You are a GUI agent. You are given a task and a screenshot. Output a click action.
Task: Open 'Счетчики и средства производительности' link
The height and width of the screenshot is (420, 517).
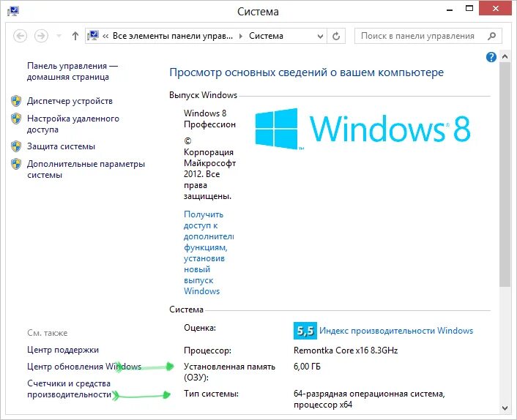[70, 389]
